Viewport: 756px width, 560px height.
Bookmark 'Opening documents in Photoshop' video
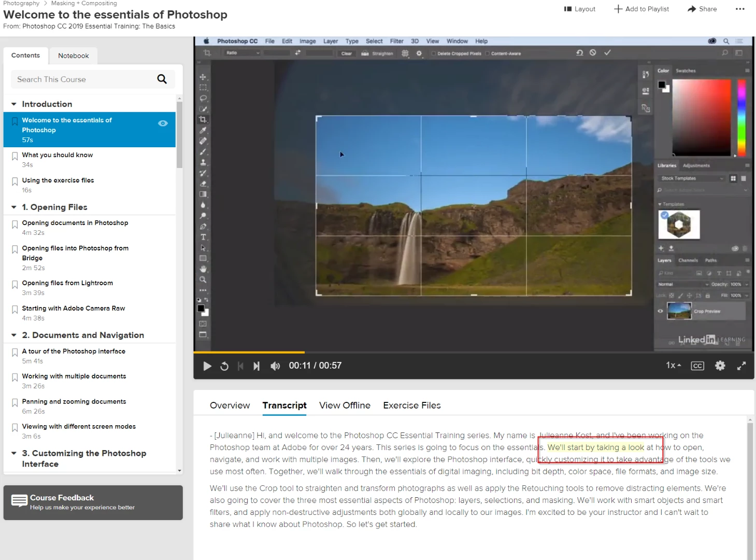(x=15, y=225)
